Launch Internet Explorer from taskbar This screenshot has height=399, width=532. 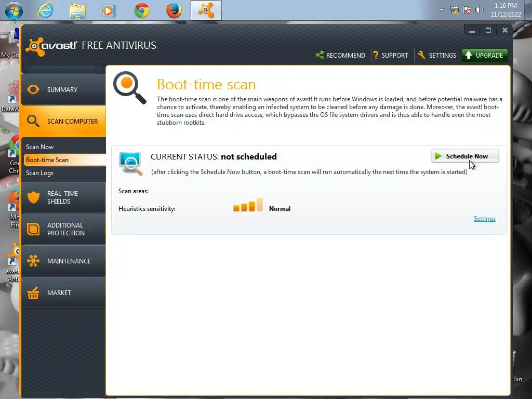(x=45, y=10)
